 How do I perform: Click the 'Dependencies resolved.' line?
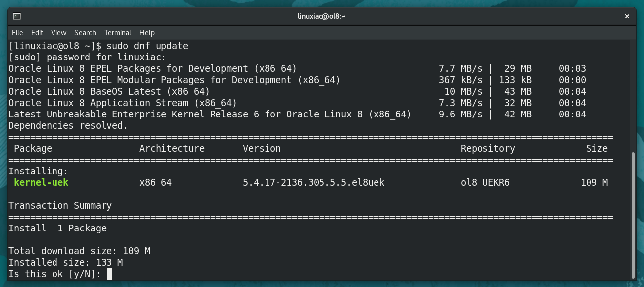[68, 126]
